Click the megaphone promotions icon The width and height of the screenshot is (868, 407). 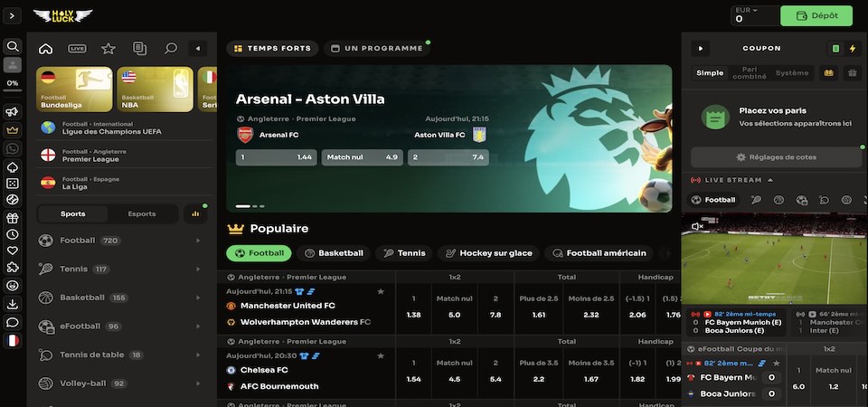point(13,112)
